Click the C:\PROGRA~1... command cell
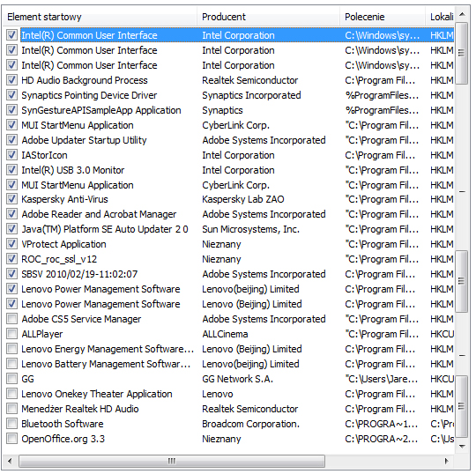 (x=382, y=424)
